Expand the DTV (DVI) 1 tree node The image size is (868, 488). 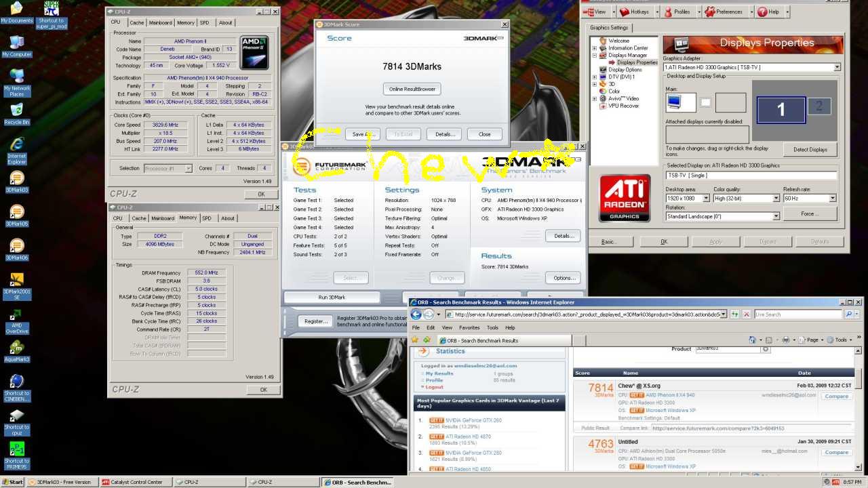coord(595,77)
